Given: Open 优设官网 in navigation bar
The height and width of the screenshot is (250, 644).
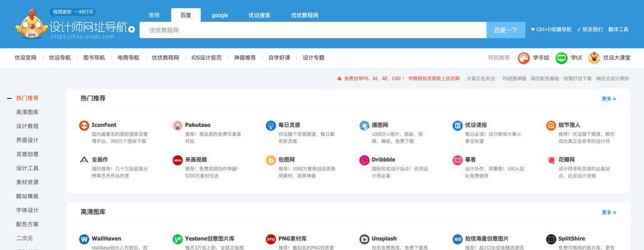Looking at the screenshot, I should pyautogui.click(x=26, y=57).
